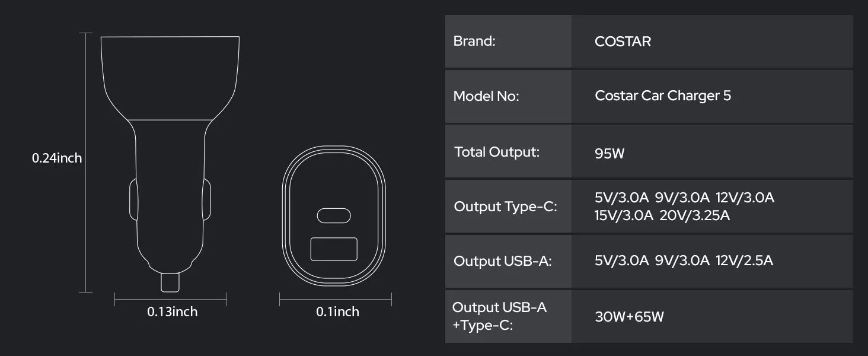The width and height of the screenshot is (868, 356).
Task: Click the Total Output label
Action: pyautogui.click(x=497, y=152)
